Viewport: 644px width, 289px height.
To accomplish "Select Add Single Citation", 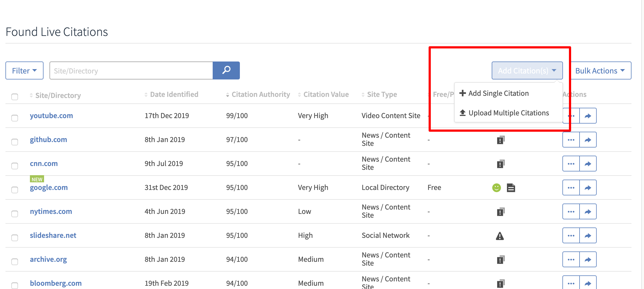I will pos(499,93).
